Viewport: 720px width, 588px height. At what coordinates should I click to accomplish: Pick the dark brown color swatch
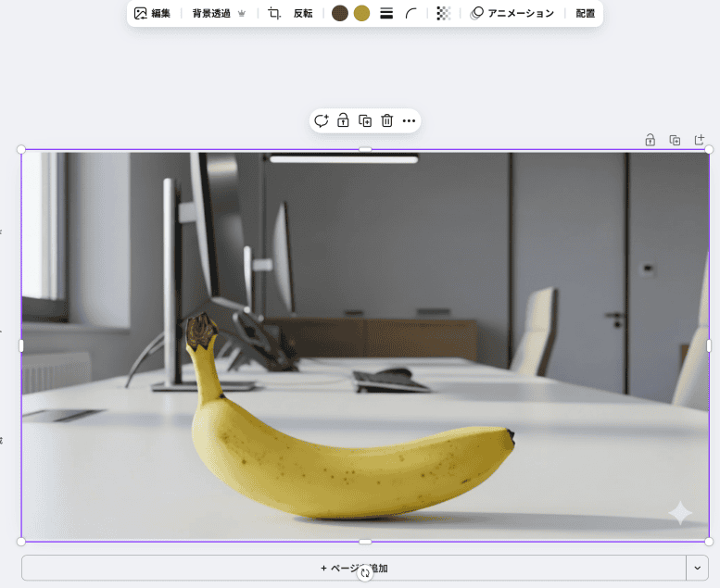(x=340, y=14)
